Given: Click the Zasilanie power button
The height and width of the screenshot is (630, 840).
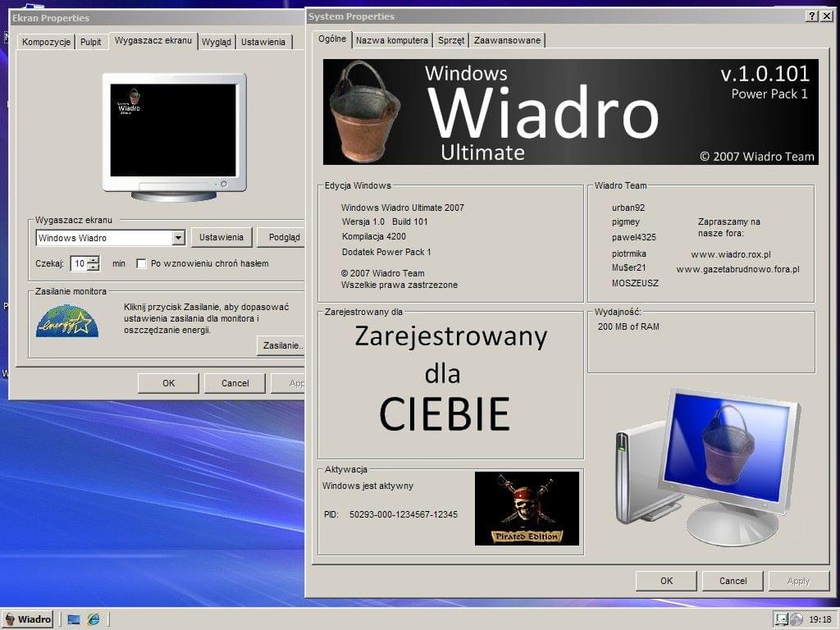Looking at the screenshot, I should tap(281, 345).
